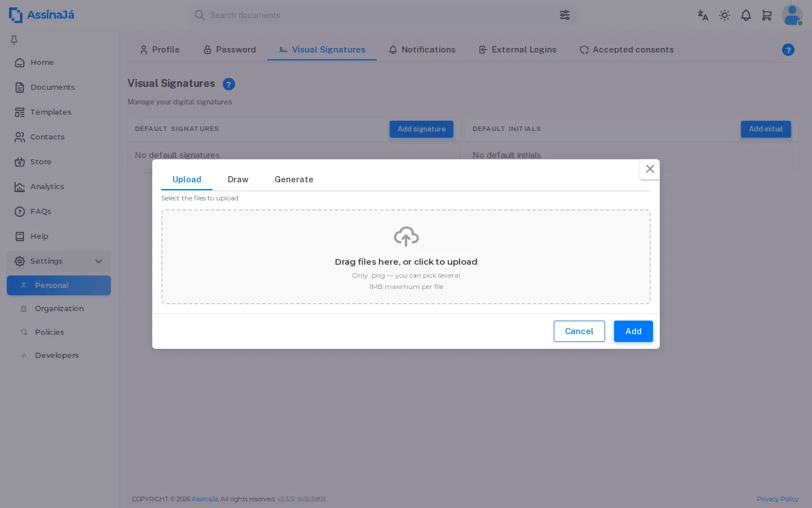812x508 pixels.
Task: Open the notifications bell in header
Action: (x=746, y=15)
